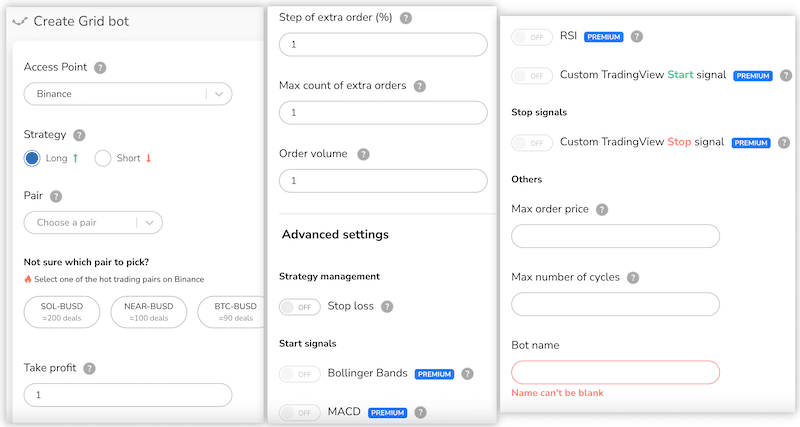The height and width of the screenshot is (427, 800).
Task: Pick the BTC-BUSD hot pair
Action: pyautogui.click(x=233, y=312)
